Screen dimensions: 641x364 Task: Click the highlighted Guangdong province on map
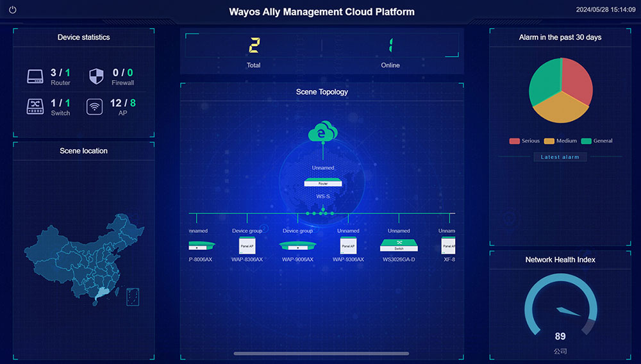pos(101,294)
